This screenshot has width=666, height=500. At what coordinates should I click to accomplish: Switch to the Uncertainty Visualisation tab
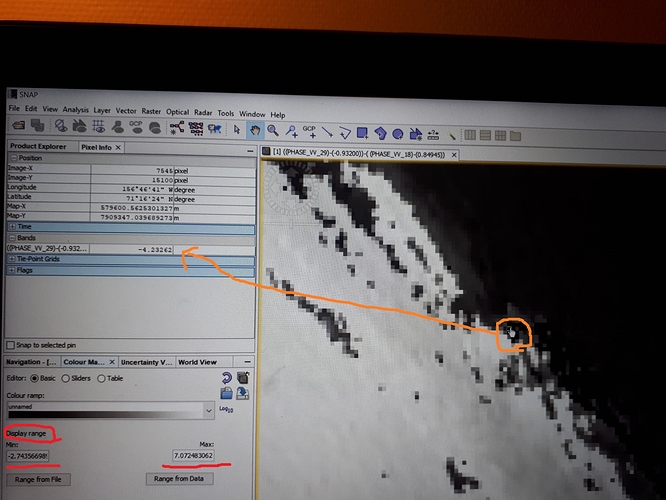pyautogui.click(x=147, y=362)
